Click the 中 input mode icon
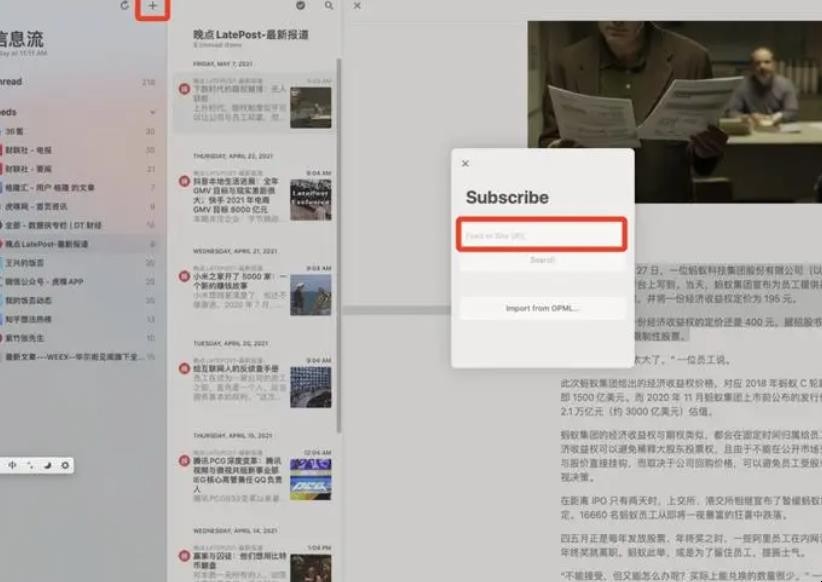This screenshot has width=822, height=582. click(12, 466)
